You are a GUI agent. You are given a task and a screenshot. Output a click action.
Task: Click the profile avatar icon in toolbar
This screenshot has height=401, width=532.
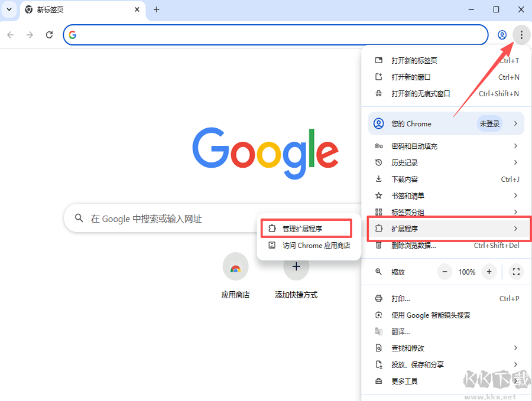502,35
